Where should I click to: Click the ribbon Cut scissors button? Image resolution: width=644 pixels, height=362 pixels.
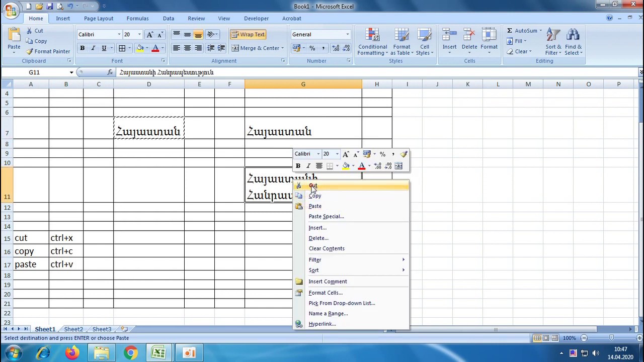[x=34, y=31]
